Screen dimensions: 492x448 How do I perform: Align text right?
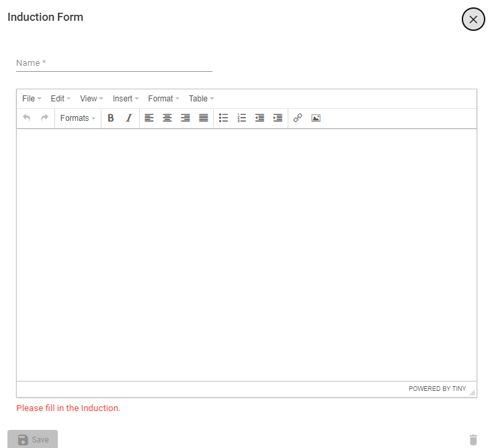(186, 118)
